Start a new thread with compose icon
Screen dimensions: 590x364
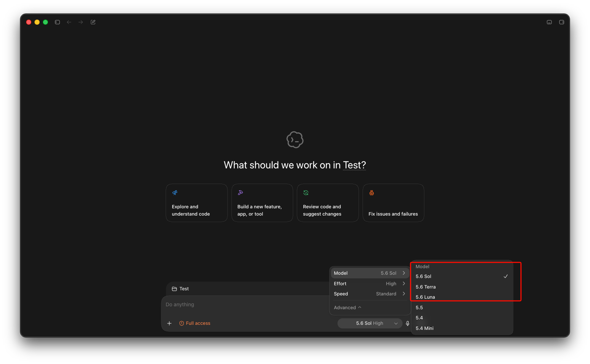93,22
